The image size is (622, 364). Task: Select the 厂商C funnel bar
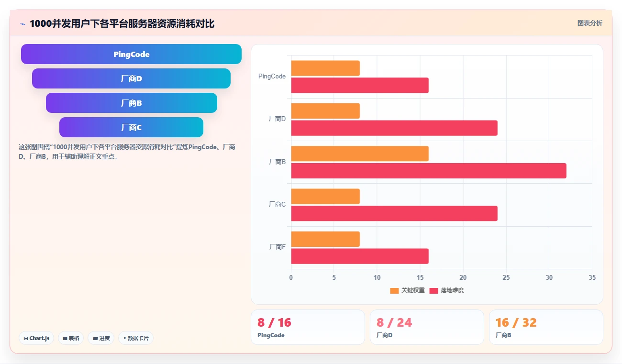pos(131,127)
